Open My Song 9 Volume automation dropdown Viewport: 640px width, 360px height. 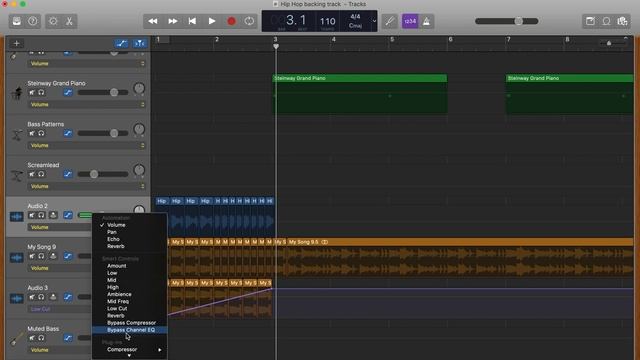coord(60,268)
